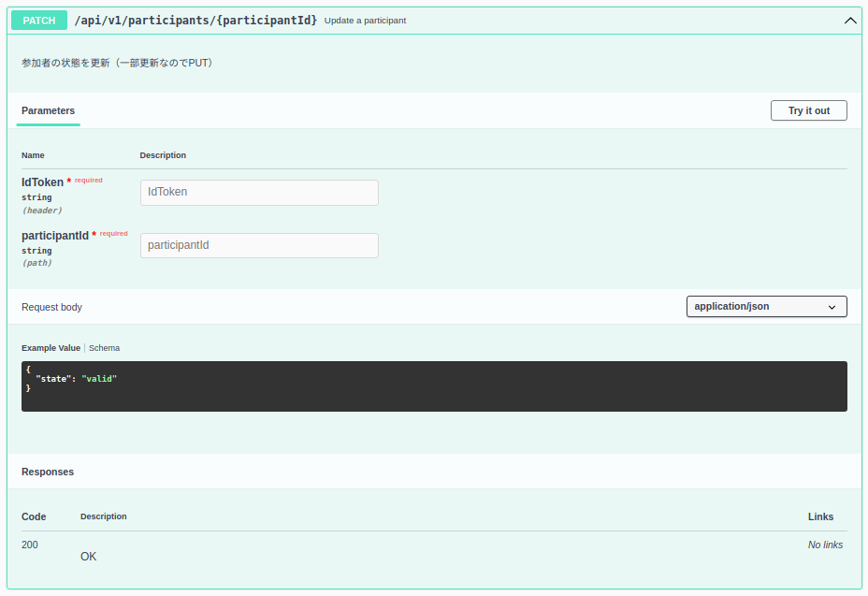Image resolution: width=868 pixels, height=596 pixels.
Task: Open the application/json media type dropdown
Action: [766, 306]
